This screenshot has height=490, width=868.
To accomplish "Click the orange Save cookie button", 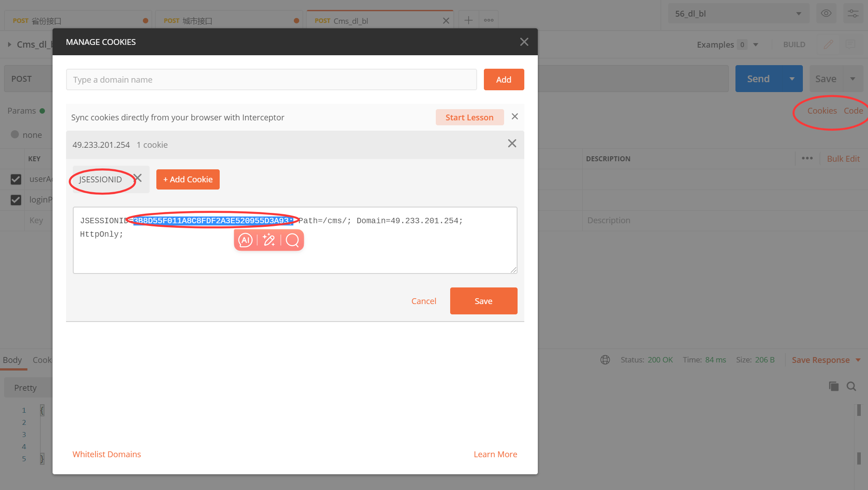I will click(x=483, y=301).
